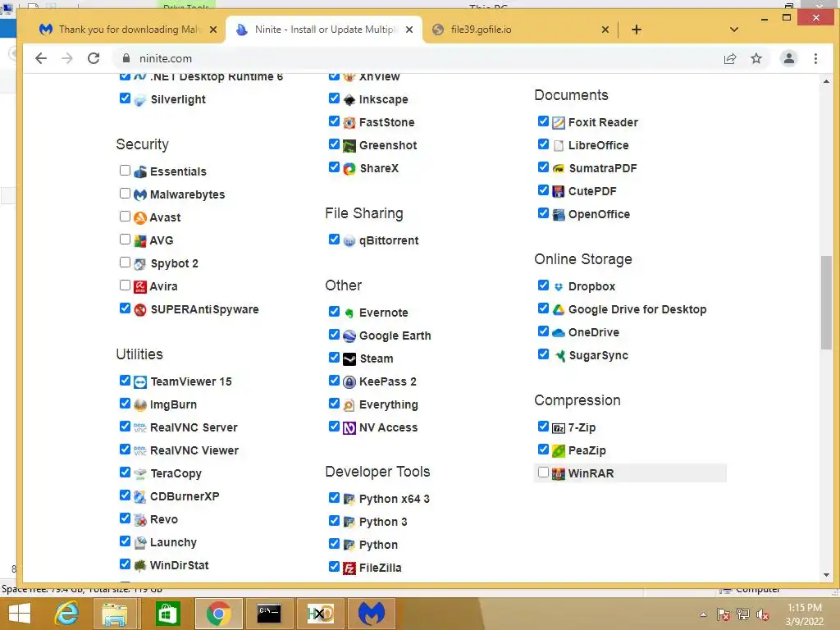Screen dimensions: 840x630
Task: Open the Command Prompt taskbar icon
Action: pyautogui.click(x=269, y=614)
